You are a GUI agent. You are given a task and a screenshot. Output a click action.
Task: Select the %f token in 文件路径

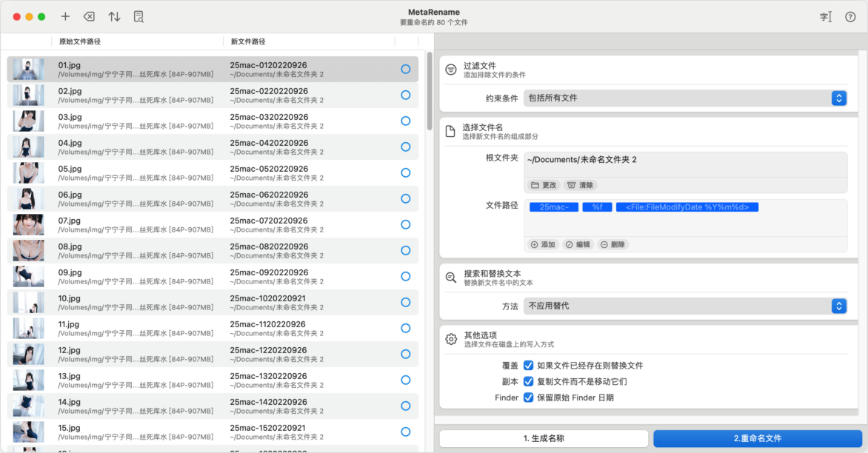point(597,207)
